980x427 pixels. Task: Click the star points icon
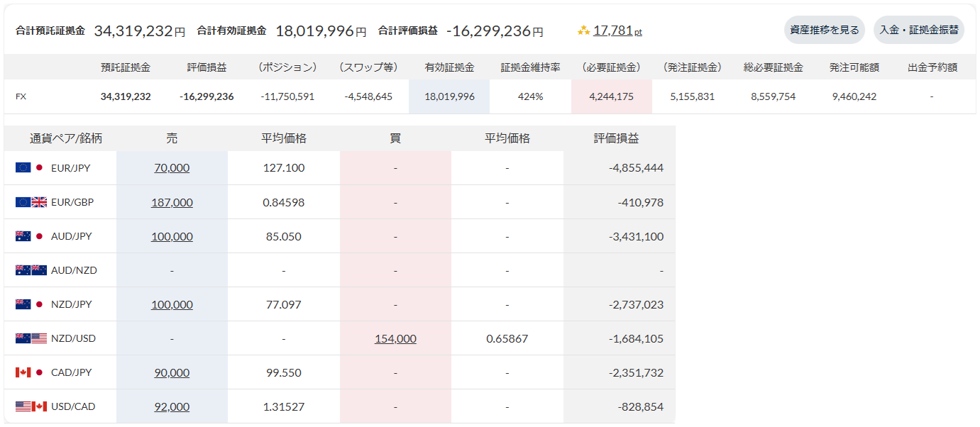point(583,30)
